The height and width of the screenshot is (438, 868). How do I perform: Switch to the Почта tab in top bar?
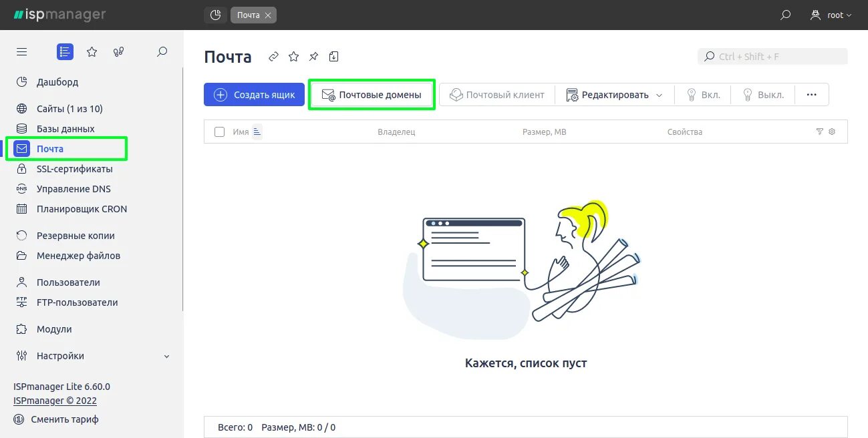249,15
